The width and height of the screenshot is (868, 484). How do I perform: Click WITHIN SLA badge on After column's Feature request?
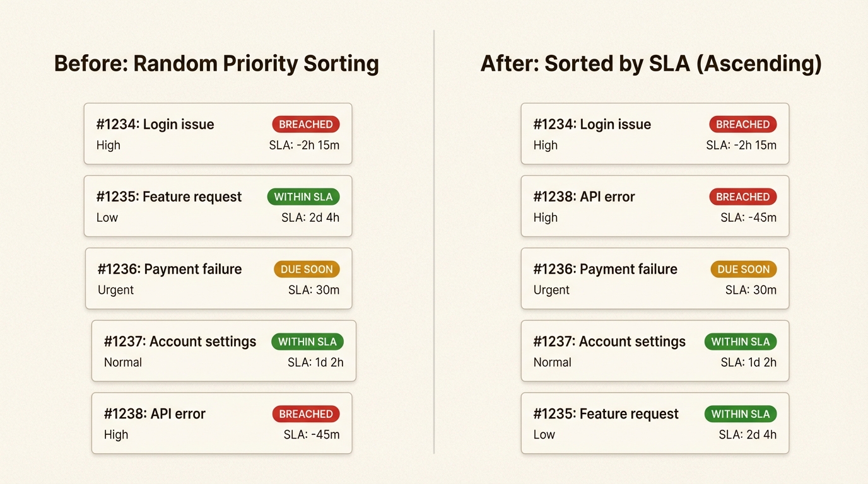(x=741, y=414)
